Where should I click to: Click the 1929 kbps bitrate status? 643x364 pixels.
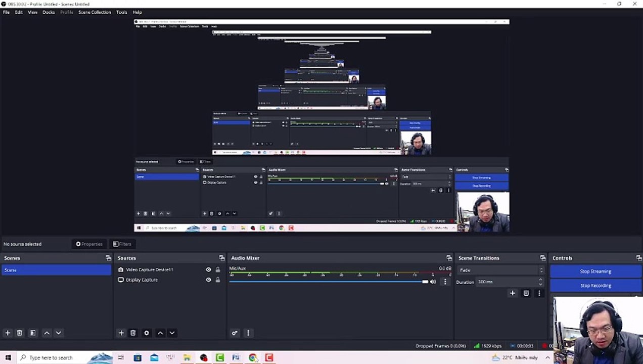click(x=487, y=346)
